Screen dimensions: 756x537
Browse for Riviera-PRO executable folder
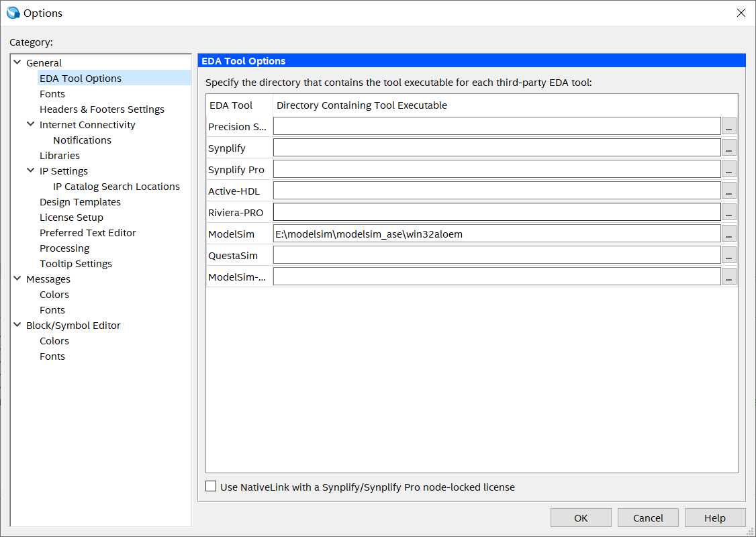729,212
